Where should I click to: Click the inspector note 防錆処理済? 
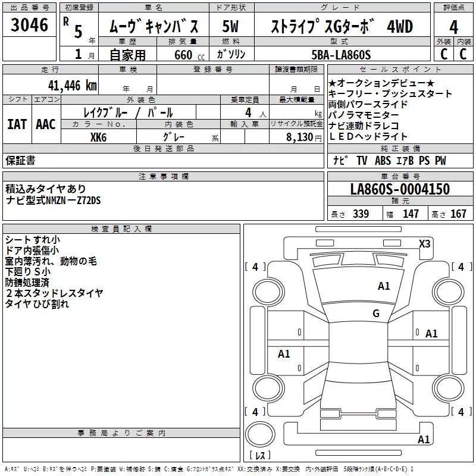pyautogui.click(x=27, y=282)
